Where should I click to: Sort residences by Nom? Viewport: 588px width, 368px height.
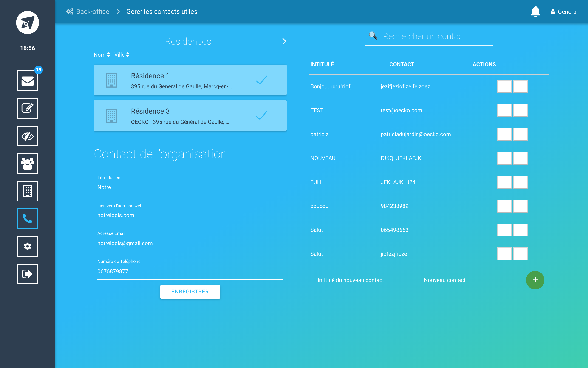coord(102,55)
